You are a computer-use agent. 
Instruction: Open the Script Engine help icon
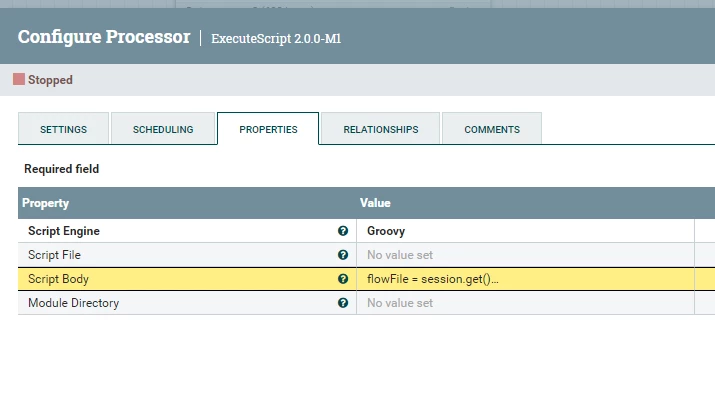pyautogui.click(x=343, y=231)
